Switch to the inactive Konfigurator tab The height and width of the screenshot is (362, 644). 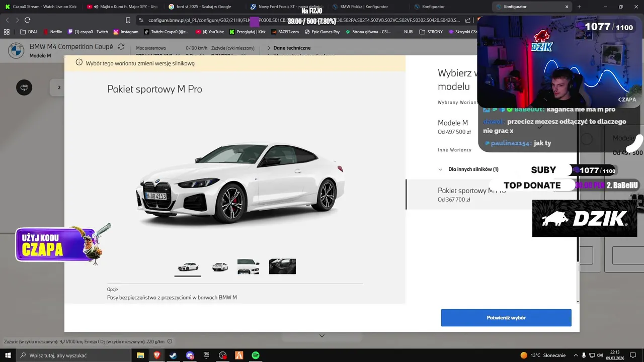[449, 7]
